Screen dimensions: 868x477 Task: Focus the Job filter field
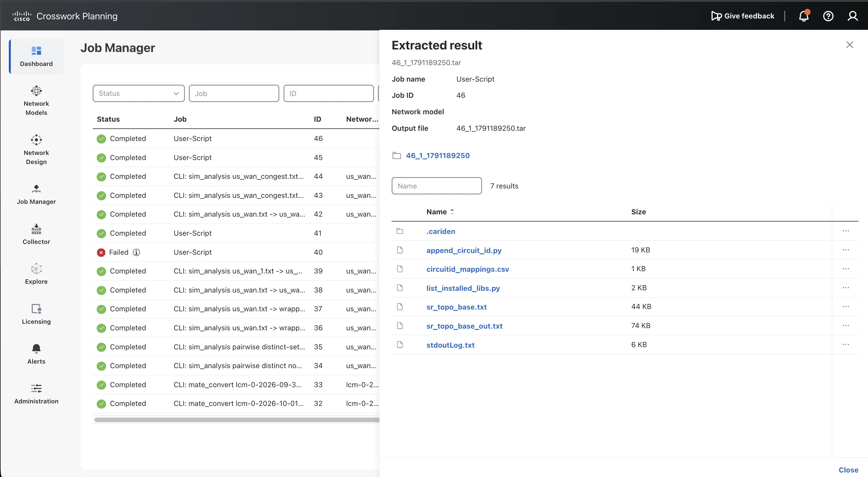(234, 93)
